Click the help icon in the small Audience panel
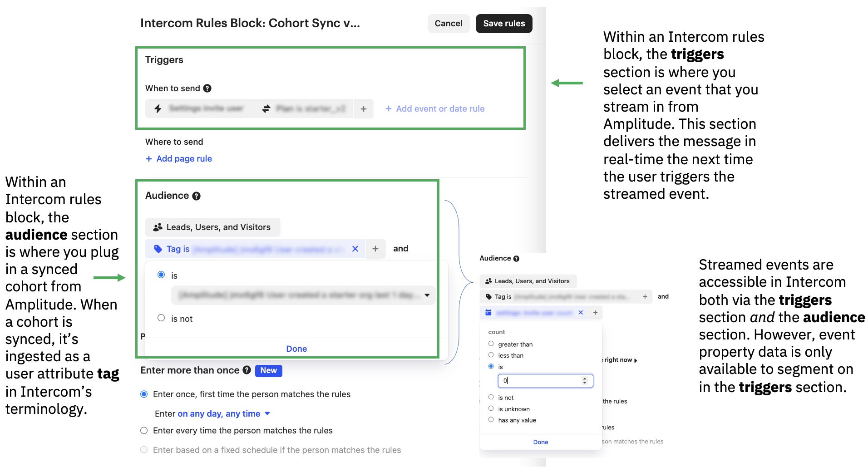Viewport: 868px width, 472px height. click(x=516, y=259)
